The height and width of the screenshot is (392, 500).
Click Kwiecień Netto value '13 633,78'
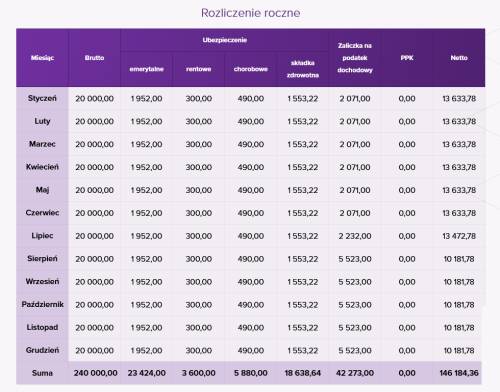[x=459, y=167]
